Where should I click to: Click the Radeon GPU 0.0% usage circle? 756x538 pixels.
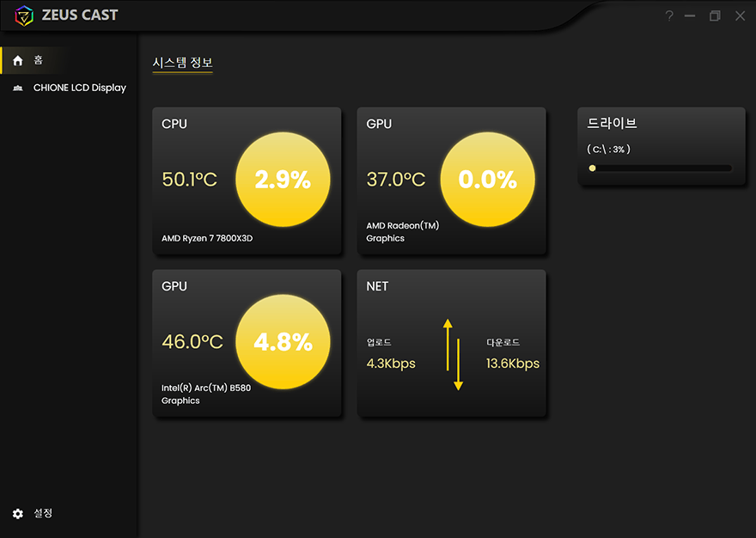[x=487, y=180]
